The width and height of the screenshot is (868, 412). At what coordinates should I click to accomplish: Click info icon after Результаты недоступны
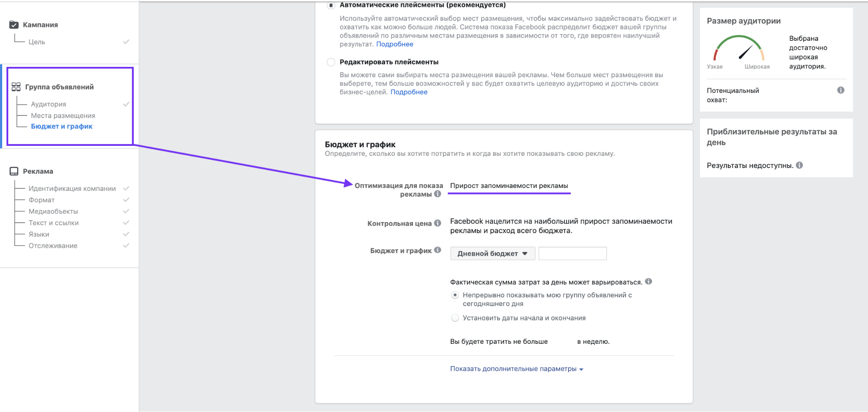tap(799, 165)
